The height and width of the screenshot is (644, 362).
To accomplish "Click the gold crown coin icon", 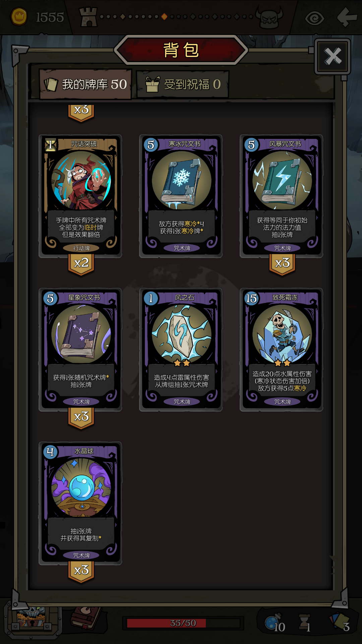I will click(x=19, y=16).
